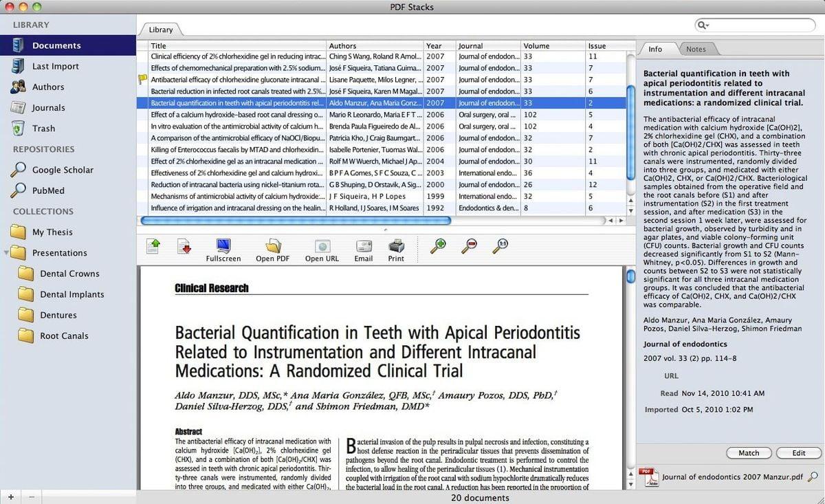This screenshot has width=825, height=504.
Task: Open Documents in the Library sidebar
Action: click(68, 45)
